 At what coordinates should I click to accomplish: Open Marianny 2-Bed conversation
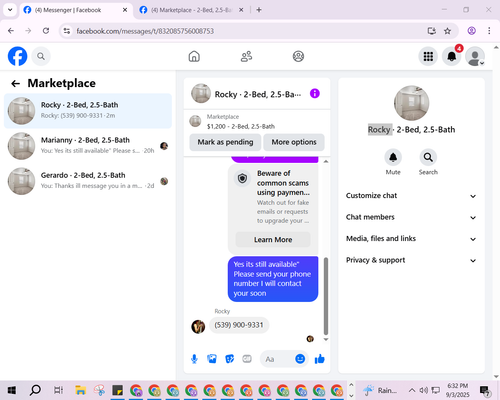pos(88,146)
